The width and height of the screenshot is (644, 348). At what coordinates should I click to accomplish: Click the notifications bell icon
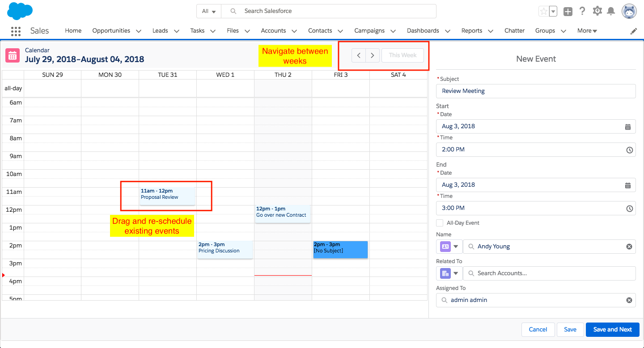(x=611, y=11)
